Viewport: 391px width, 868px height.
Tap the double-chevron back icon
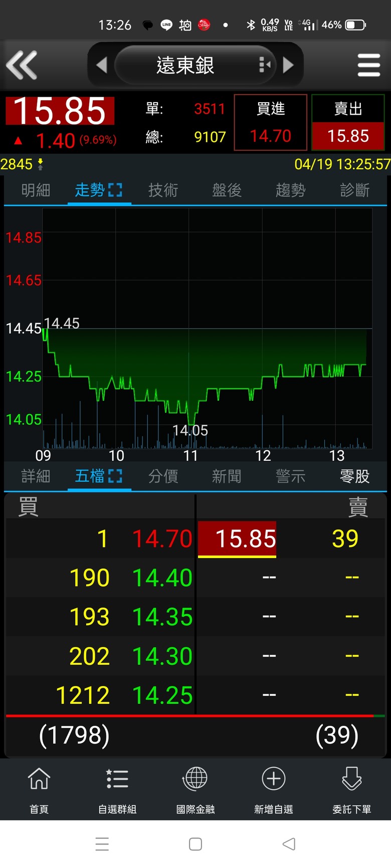(x=22, y=65)
